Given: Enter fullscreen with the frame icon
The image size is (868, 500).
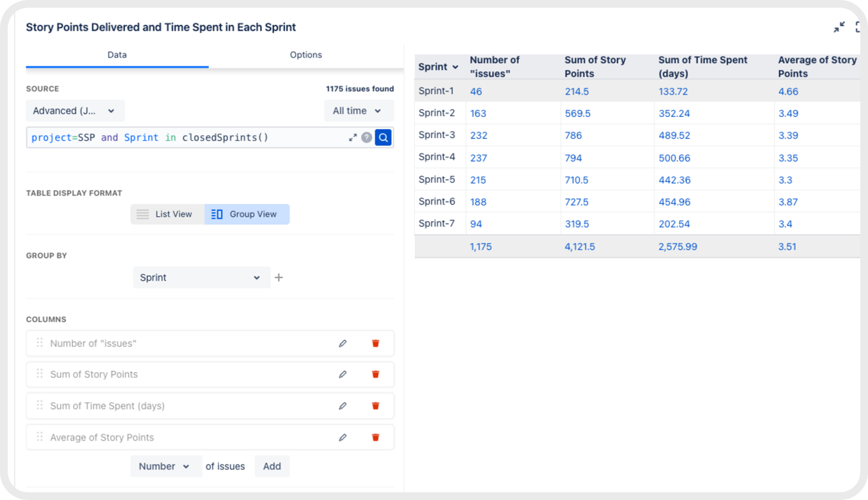Looking at the screenshot, I should pyautogui.click(x=857, y=27).
